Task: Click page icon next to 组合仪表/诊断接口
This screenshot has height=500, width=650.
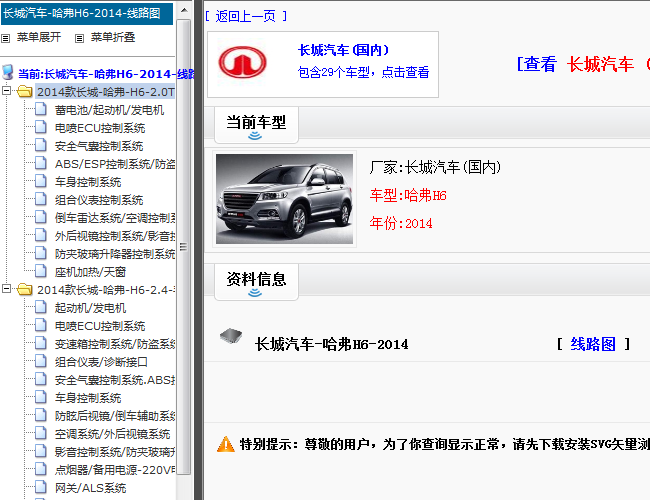Action: (41, 361)
